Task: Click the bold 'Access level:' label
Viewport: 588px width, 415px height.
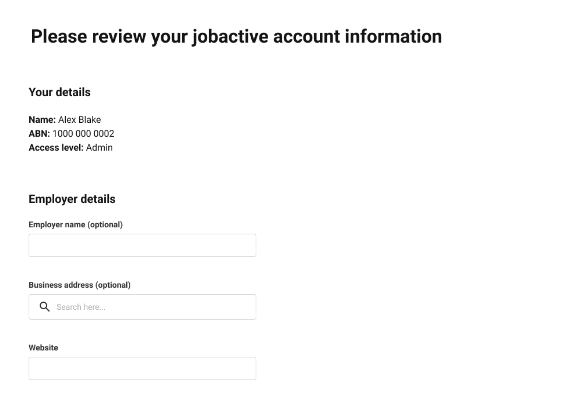Action: (x=56, y=148)
